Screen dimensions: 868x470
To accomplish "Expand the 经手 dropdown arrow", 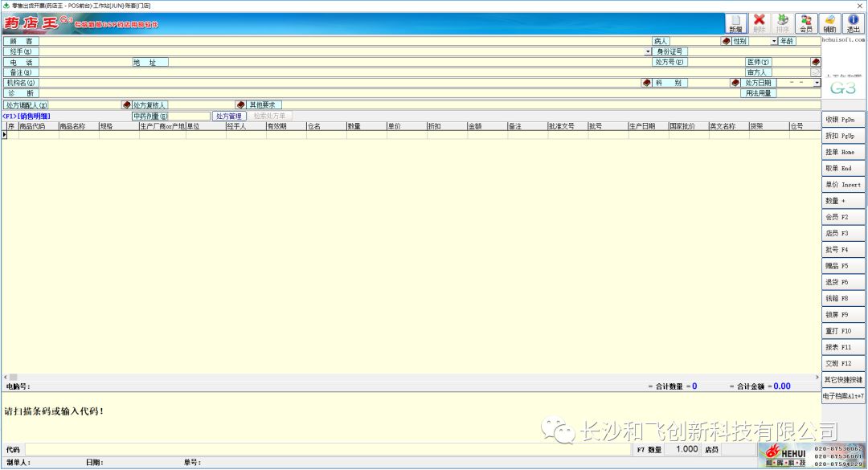I will 648,51.
